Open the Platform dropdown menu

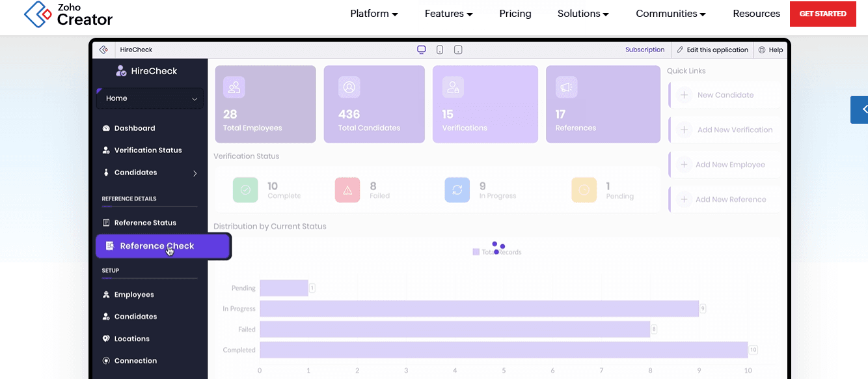(x=374, y=14)
